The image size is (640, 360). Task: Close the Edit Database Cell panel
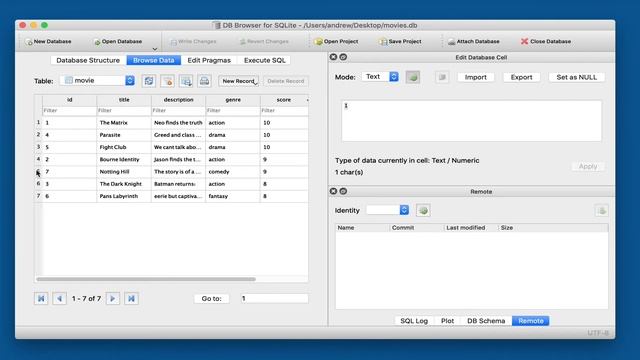pyautogui.click(x=333, y=57)
